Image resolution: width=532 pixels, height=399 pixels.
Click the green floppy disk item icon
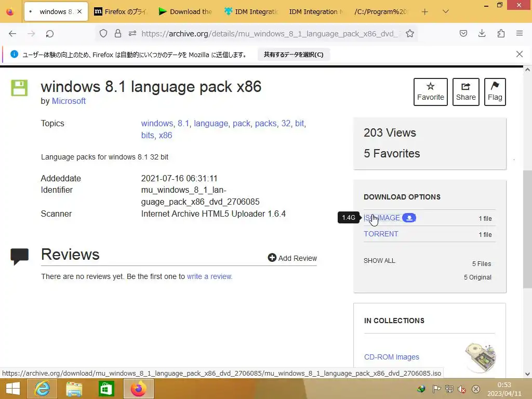point(19,88)
